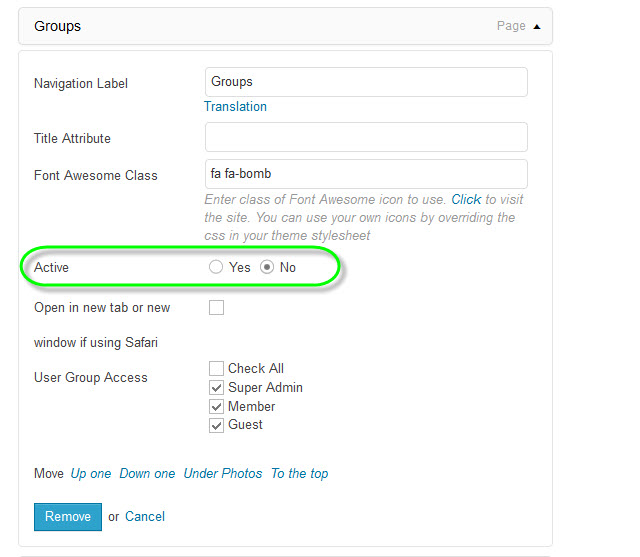The width and height of the screenshot is (640, 557).
Task: Open the Font Awesome 'Click' site link
Action: [466, 199]
